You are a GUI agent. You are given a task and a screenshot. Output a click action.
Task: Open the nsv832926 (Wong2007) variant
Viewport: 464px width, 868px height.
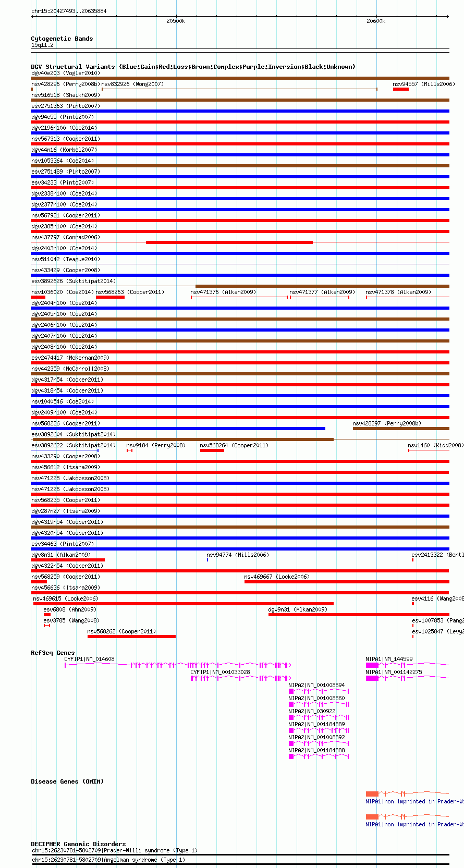coord(132,84)
